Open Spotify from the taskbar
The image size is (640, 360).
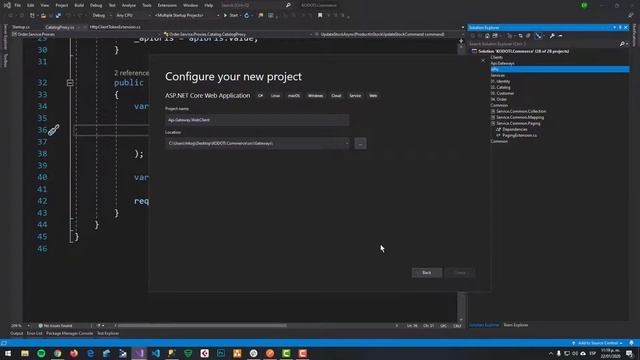41,353
